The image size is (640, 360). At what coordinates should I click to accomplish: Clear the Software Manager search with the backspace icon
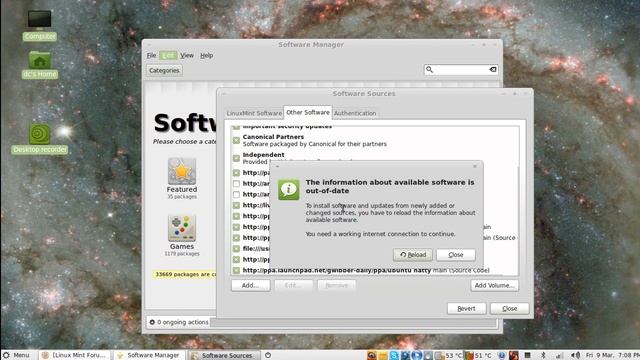pyautogui.click(x=493, y=70)
